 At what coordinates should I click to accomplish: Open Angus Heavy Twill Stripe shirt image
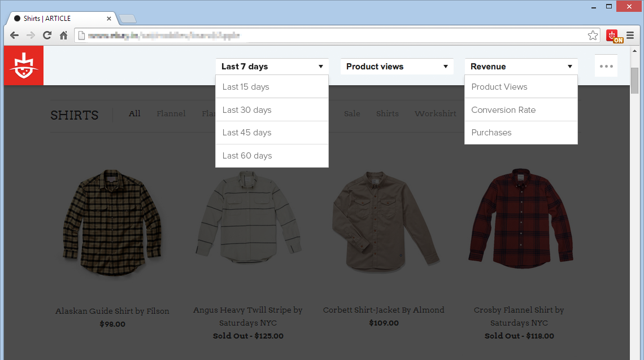[x=248, y=218]
